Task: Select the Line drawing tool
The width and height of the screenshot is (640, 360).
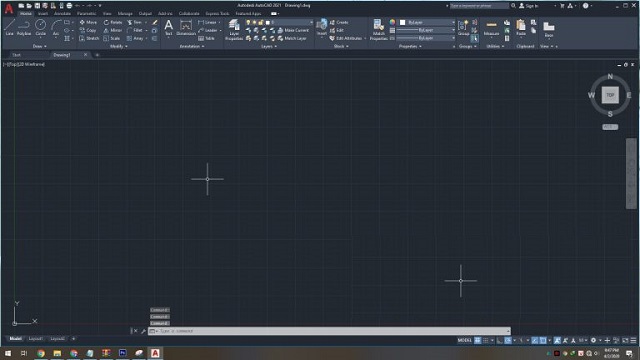Action: click(9, 27)
